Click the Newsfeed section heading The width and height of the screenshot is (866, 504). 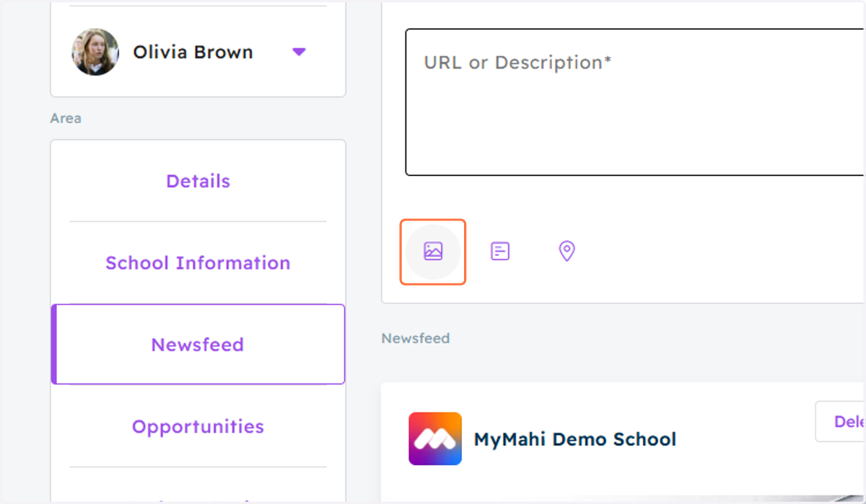[x=416, y=338]
